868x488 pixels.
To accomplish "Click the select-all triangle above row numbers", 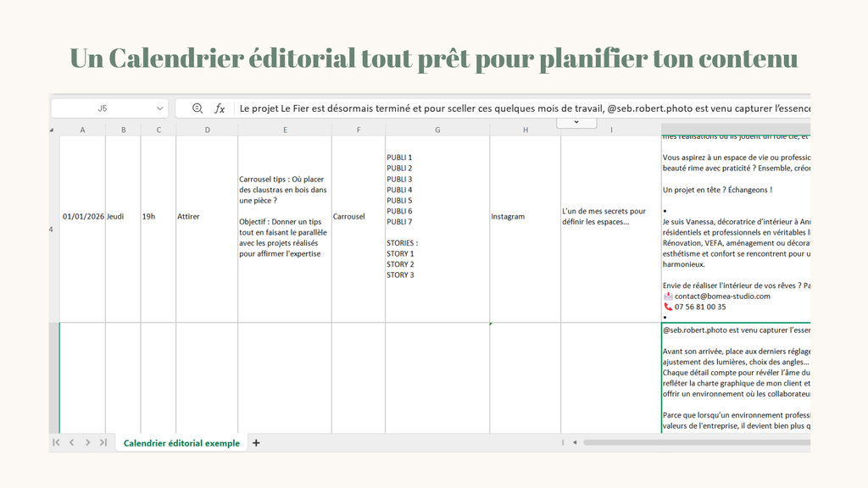I will point(51,128).
